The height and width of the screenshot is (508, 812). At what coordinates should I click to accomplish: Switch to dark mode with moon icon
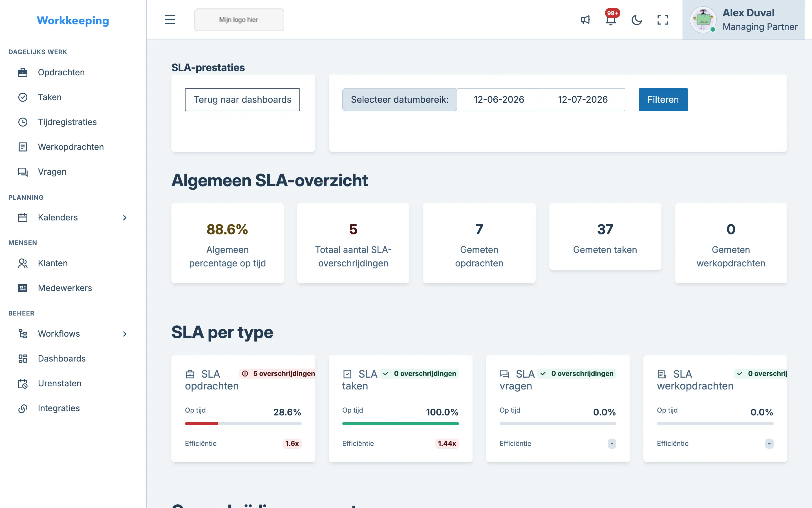[637, 20]
